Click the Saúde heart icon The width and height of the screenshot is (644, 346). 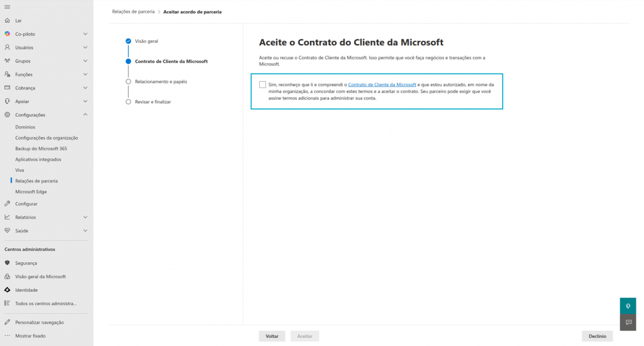click(8, 230)
